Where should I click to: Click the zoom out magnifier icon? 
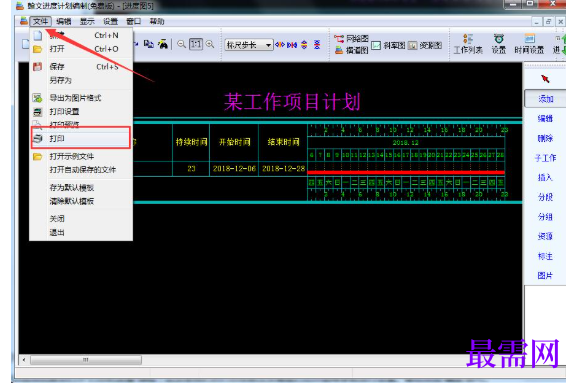pyautogui.click(x=181, y=44)
